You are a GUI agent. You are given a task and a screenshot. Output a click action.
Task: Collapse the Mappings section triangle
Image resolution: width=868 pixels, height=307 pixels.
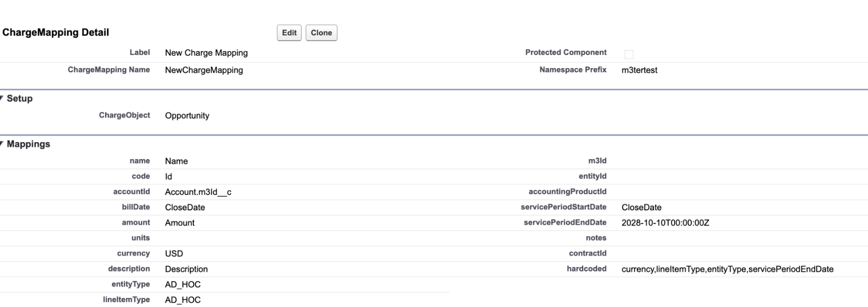(x=2, y=144)
